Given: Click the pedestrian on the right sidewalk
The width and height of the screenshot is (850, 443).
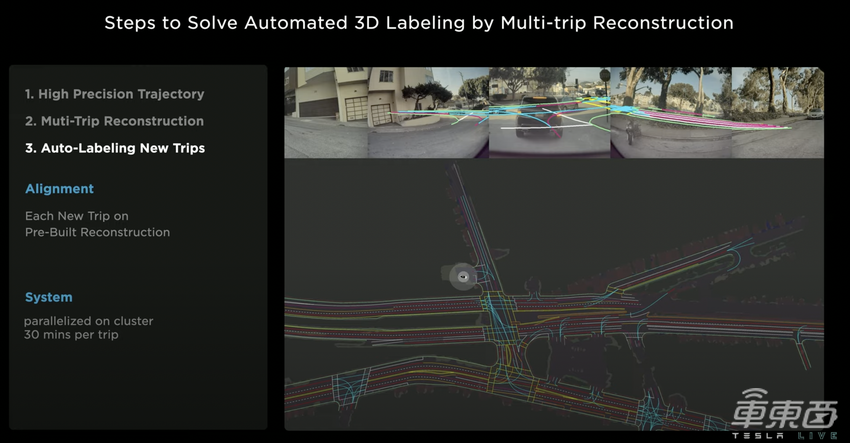Looking at the screenshot, I should click(x=628, y=131).
